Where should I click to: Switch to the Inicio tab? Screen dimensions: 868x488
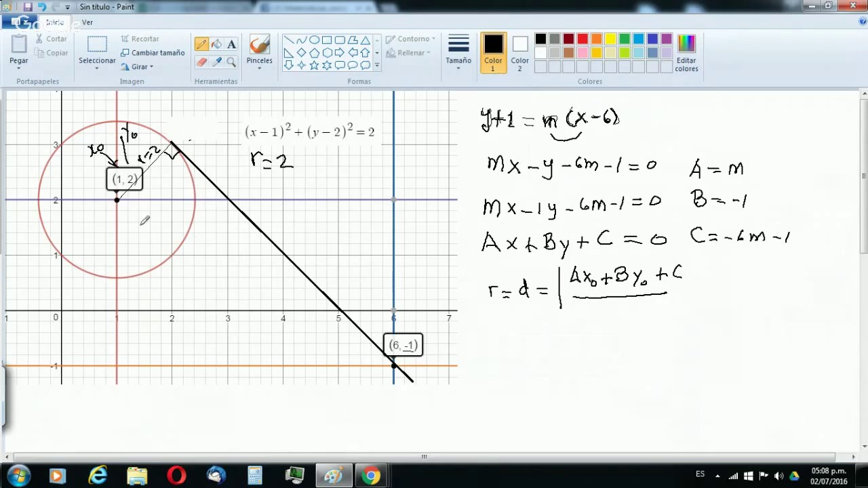[x=55, y=22]
